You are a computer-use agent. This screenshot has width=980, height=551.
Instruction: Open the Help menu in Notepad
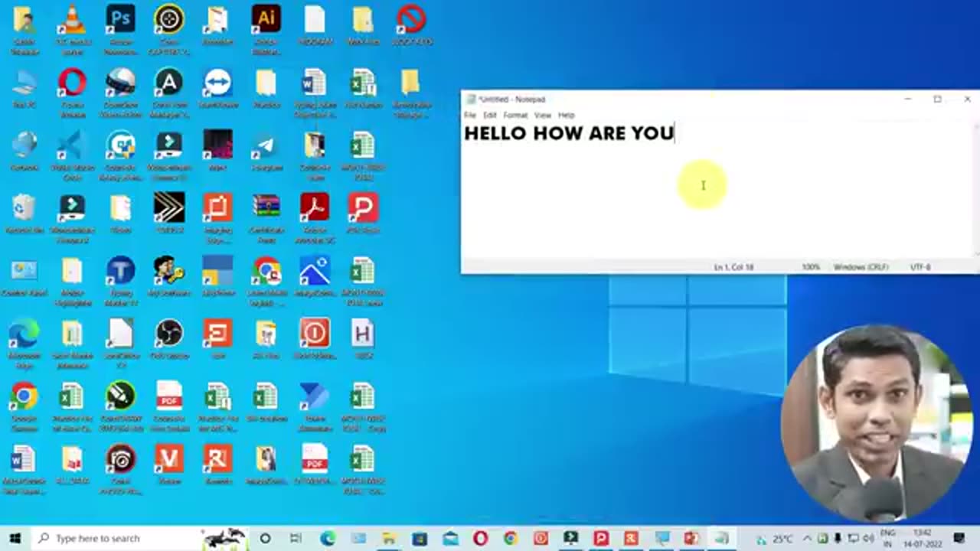coord(567,115)
